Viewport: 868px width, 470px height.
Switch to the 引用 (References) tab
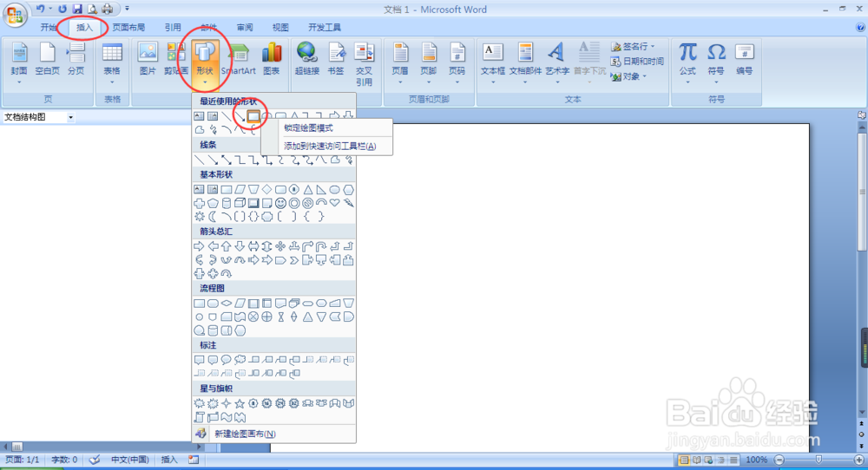click(x=173, y=27)
